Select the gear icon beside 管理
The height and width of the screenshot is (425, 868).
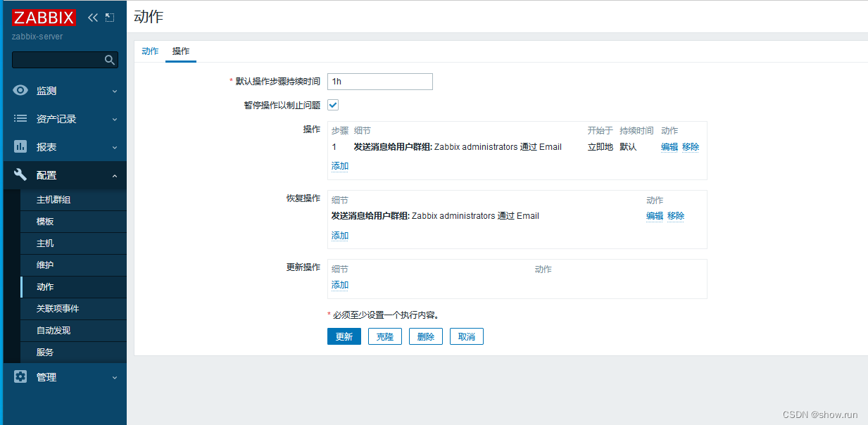(20, 376)
